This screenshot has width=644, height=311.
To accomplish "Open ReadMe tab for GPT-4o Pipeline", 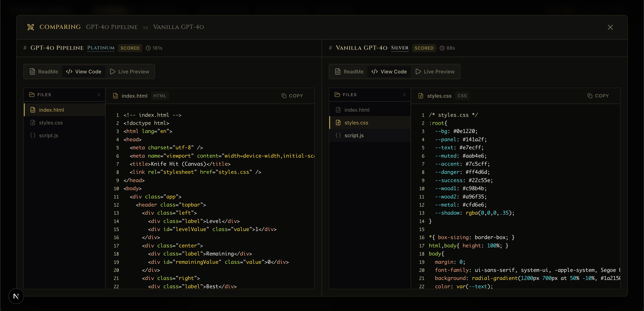I will (44, 72).
